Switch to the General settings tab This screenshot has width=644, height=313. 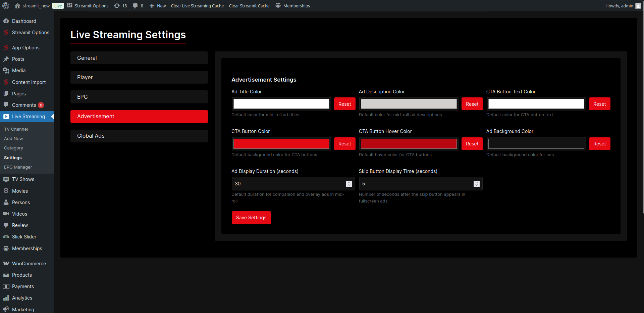coord(139,58)
